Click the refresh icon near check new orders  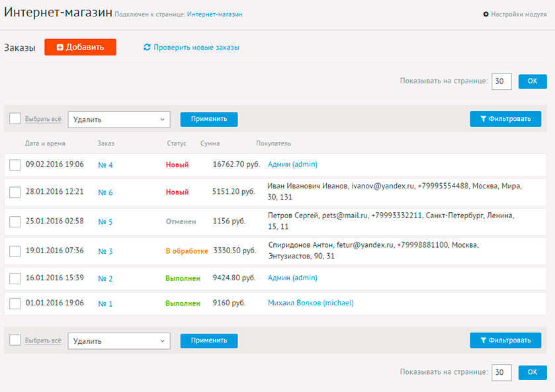(x=147, y=48)
